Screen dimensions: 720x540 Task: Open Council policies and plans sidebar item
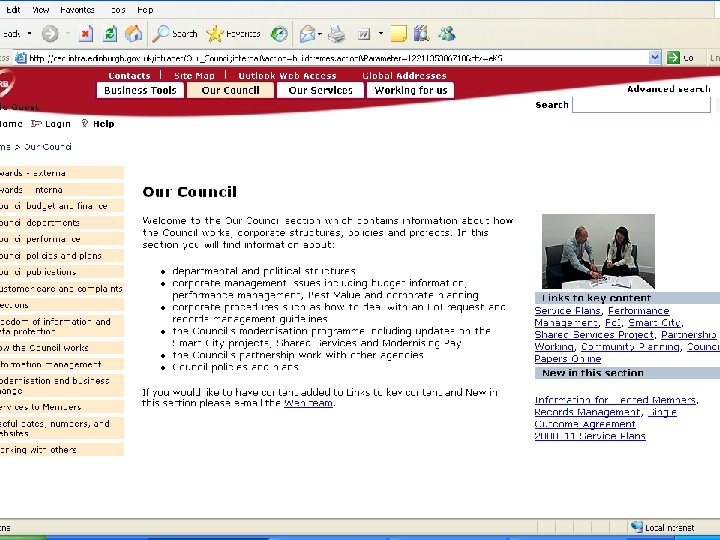point(62,256)
